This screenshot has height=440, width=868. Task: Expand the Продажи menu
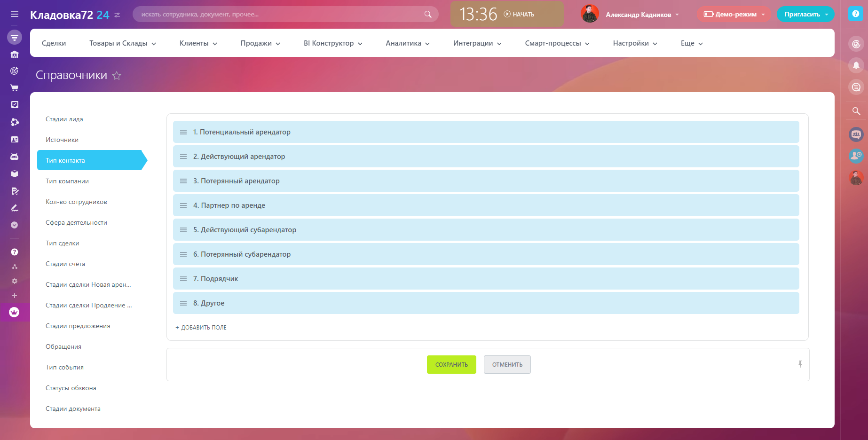tap(260, 43)
